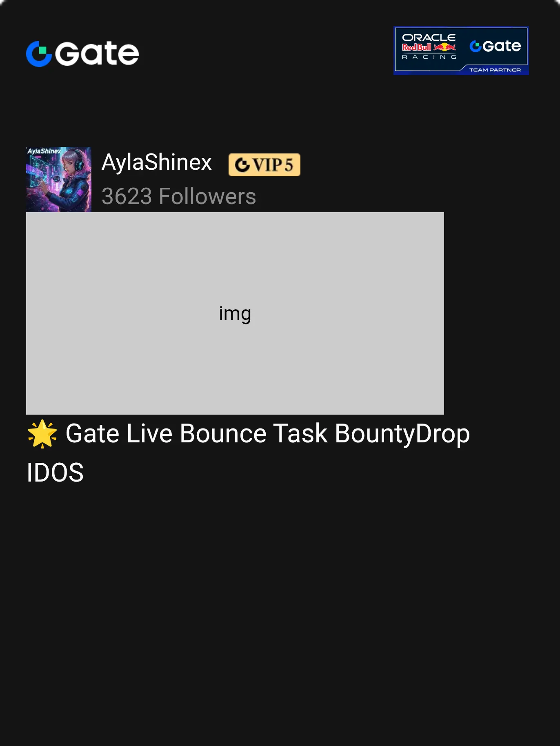Image resolution: width=560 pixels, height=746 pixels.
Task: Click the IDOS text
Action: 55,473
